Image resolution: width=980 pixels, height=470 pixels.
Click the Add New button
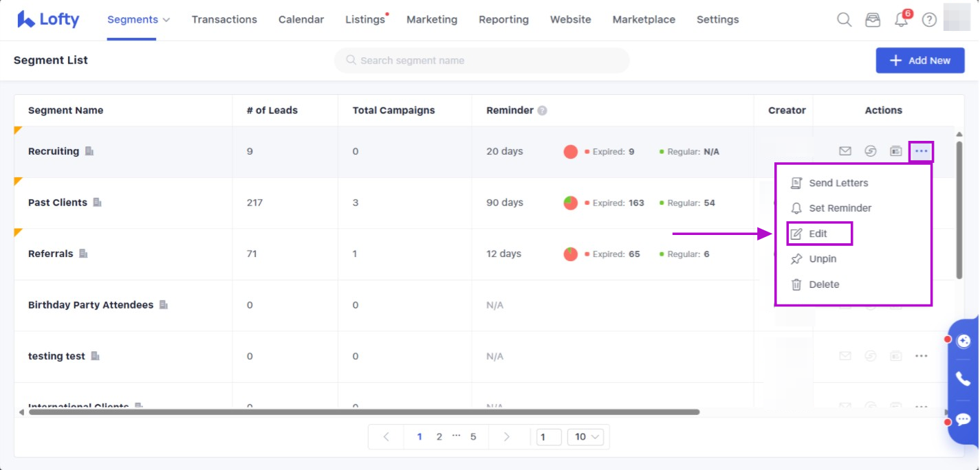919,60
